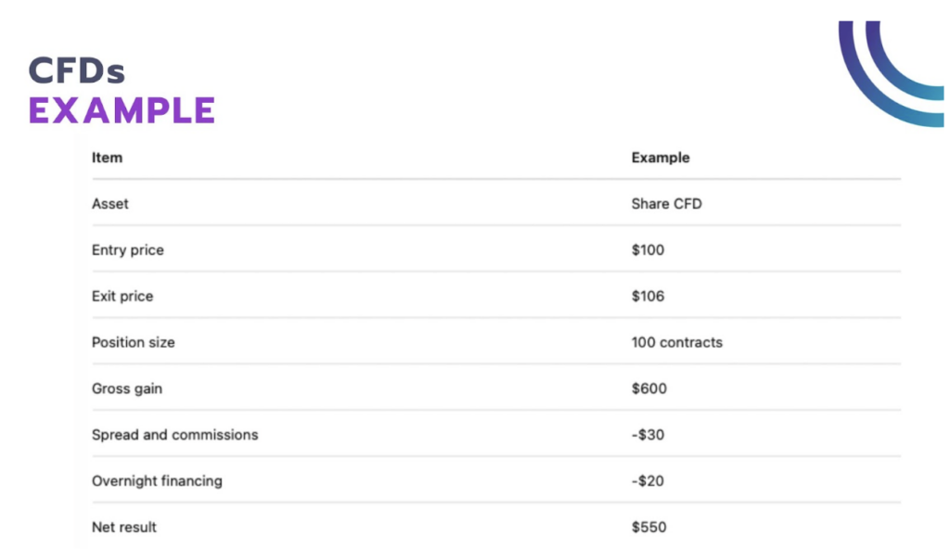Screen dimensions: 950x560
Task: Select the Exit price label
Action: click(x=122, y=296)
